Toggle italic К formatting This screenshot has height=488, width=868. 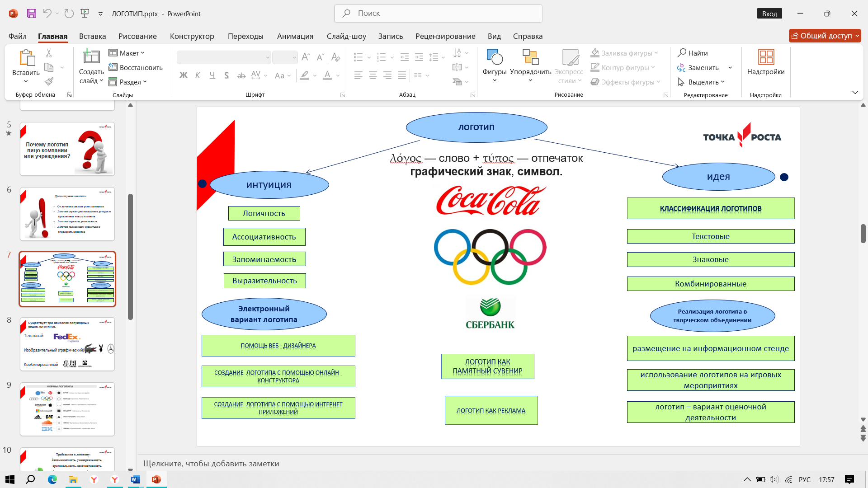[x=198, y=75]
